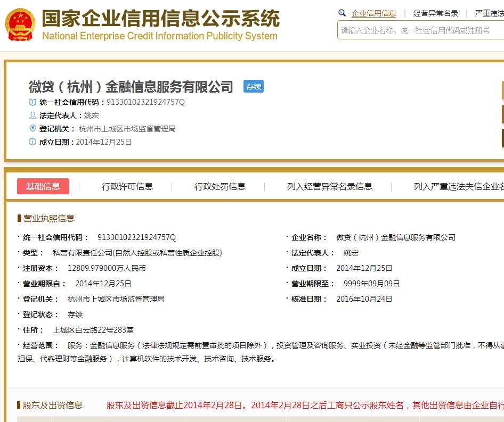Open the 经营异常名录 search tab
The width and height of the screenshot is (504, 422).
point(436,13)
